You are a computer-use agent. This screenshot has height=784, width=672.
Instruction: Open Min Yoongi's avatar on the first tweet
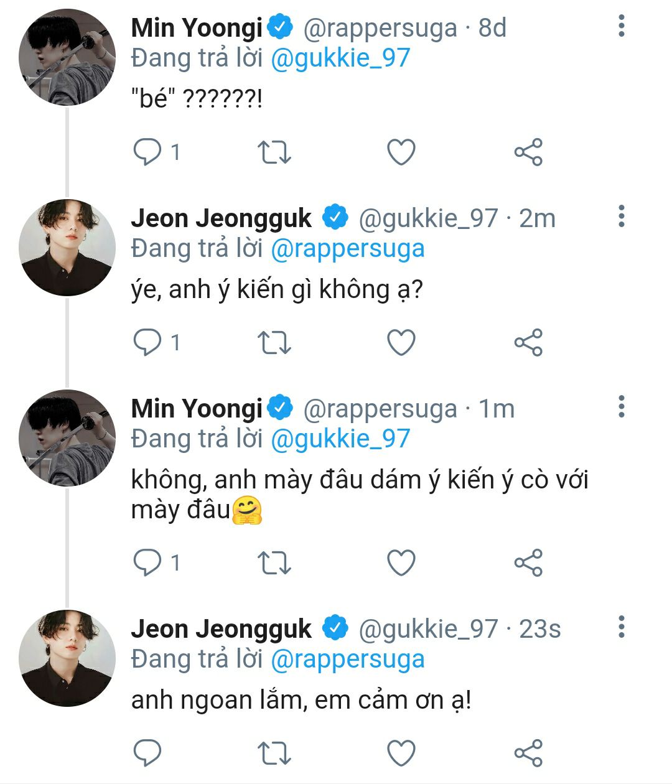[67, 57]
